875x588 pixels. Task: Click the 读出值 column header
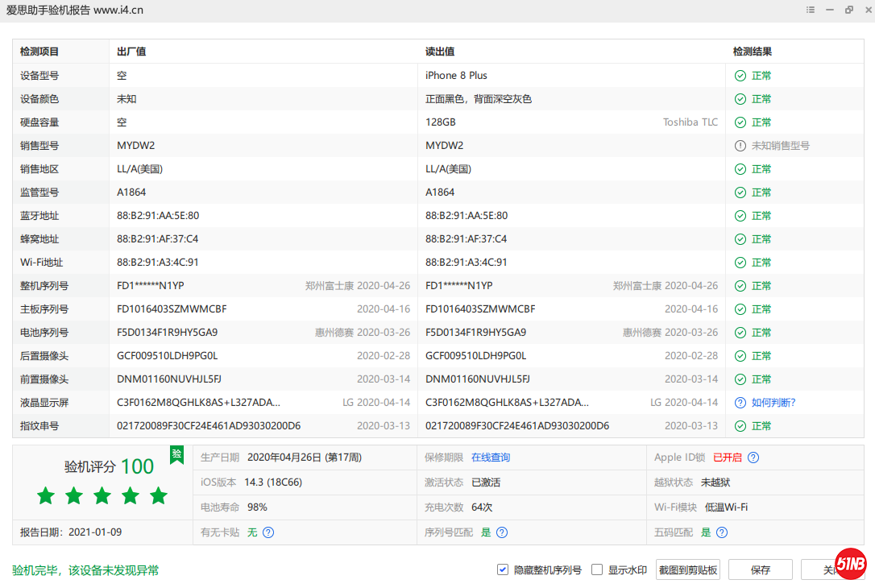coord(440,52)
